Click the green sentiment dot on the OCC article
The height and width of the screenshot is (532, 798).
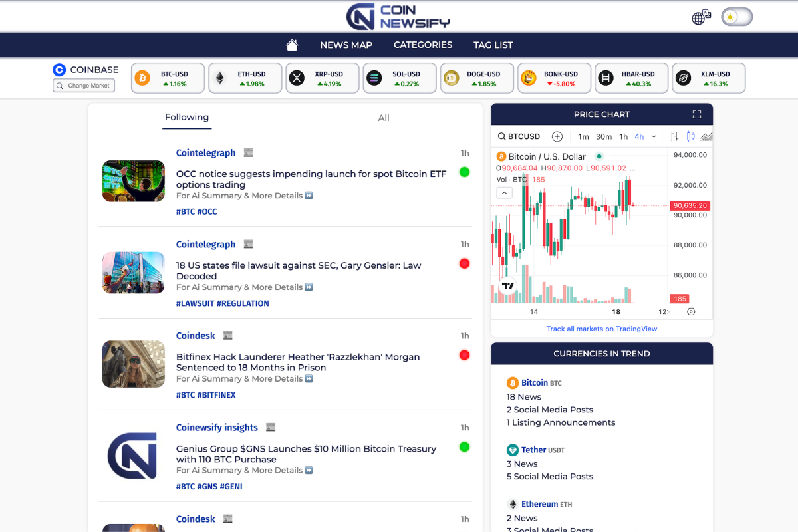[464, 172]
